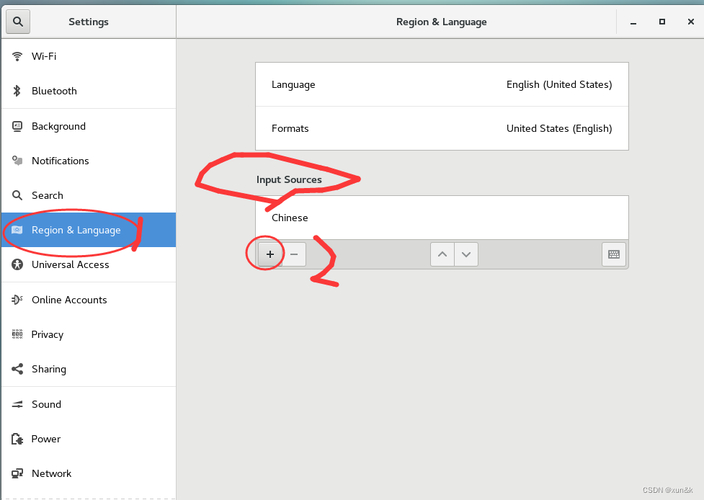Open the Sharing panel label
Viewport: 704px width, 500px height.
(48, 369)
